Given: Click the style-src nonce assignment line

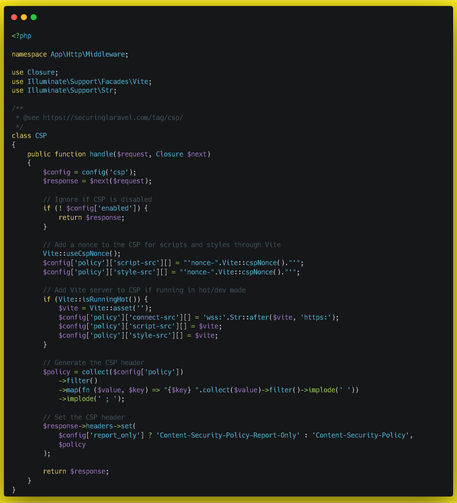Looking at the screenshot, I should coord(171,272).
